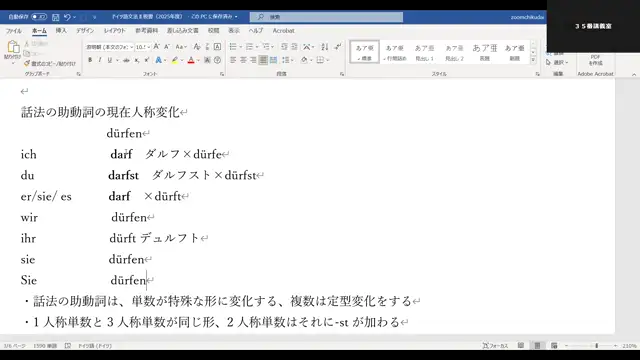Click the Paste clipboard icon
Screen dimensions: 640x360
(x=13, y=47)
